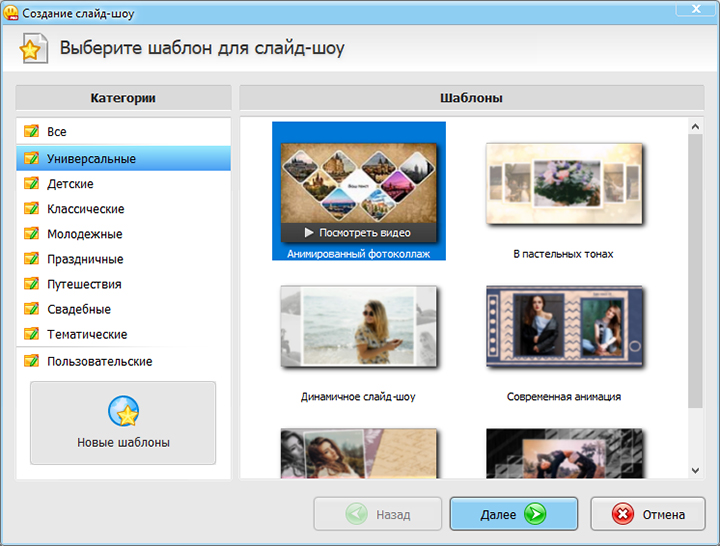Click the icon beside Пользовательские

(32, 361)
